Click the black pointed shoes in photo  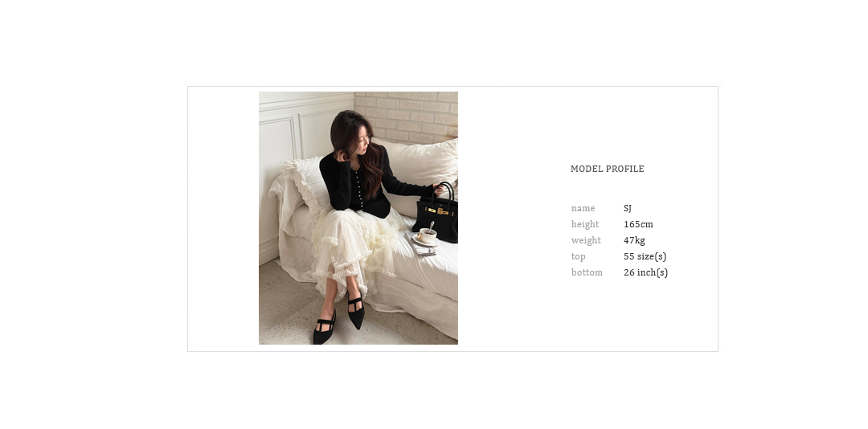339,320
